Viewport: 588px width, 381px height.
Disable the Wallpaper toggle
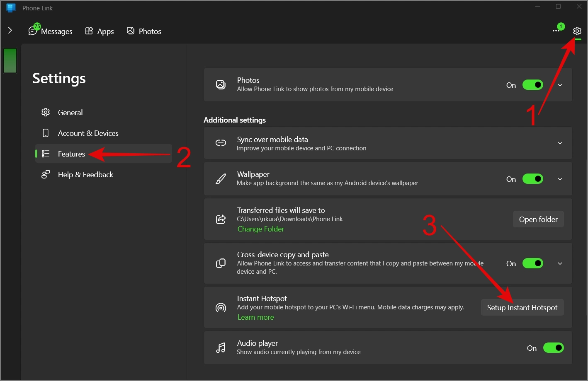click(533, 179)
